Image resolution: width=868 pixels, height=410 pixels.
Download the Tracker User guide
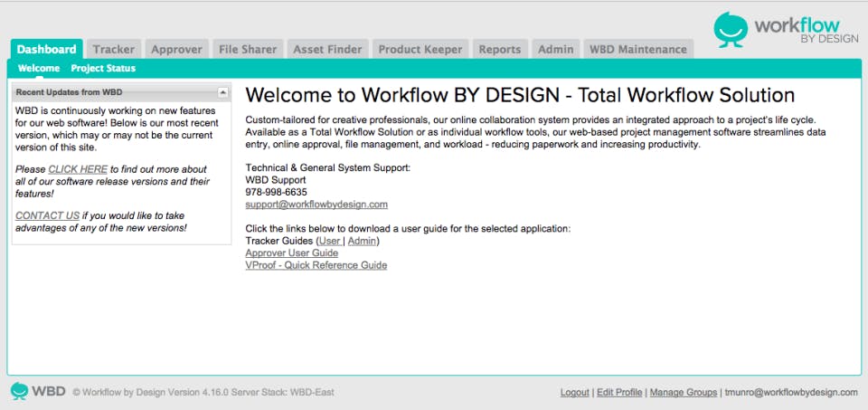point(330,241)
